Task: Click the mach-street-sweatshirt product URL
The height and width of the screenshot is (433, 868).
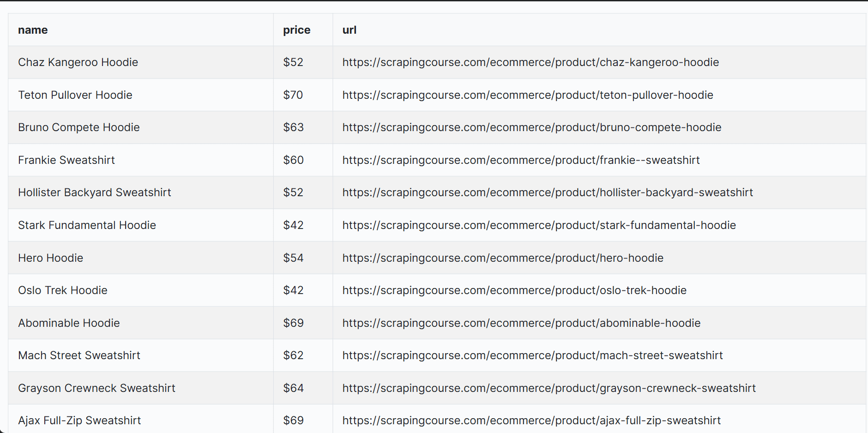Action: (532, 355)
